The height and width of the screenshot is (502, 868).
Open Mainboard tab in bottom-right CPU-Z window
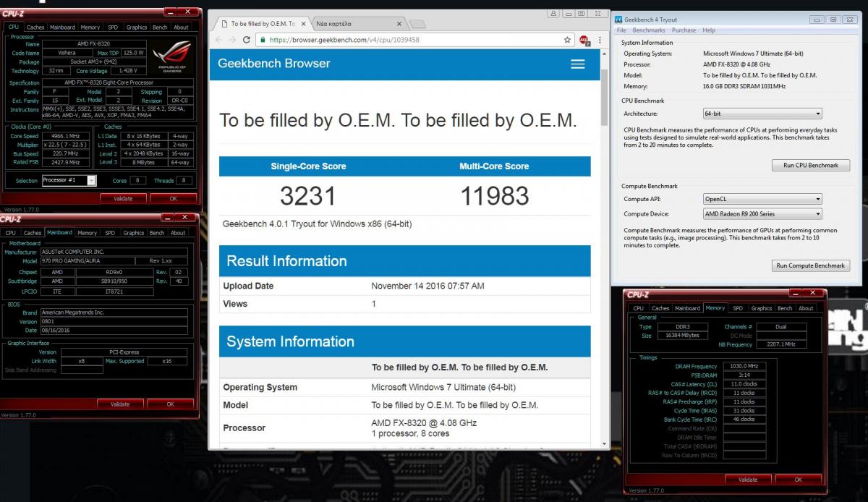pos(687,308)
